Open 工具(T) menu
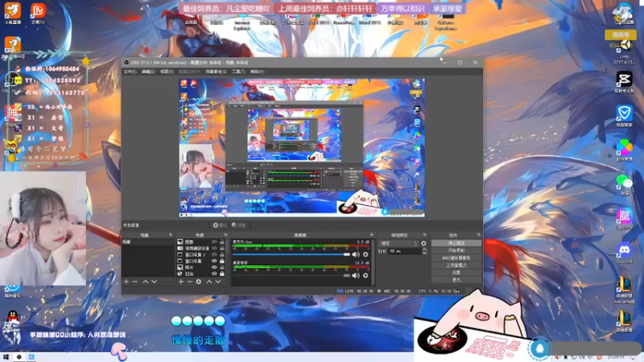This screenshot has height=362, width=644. pyautogui.click(x=238, y=72)
